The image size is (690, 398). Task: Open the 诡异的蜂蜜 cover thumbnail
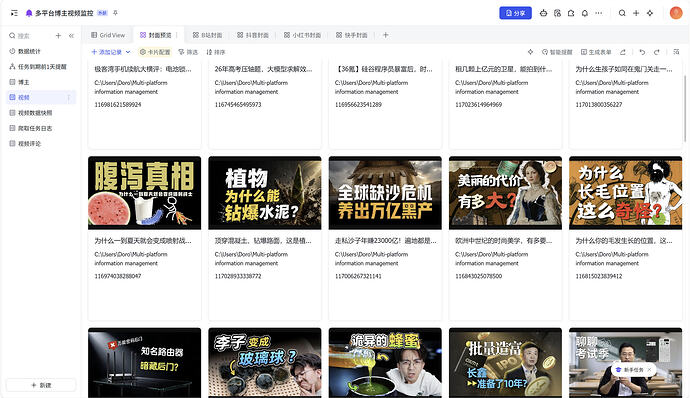(385, 363)
